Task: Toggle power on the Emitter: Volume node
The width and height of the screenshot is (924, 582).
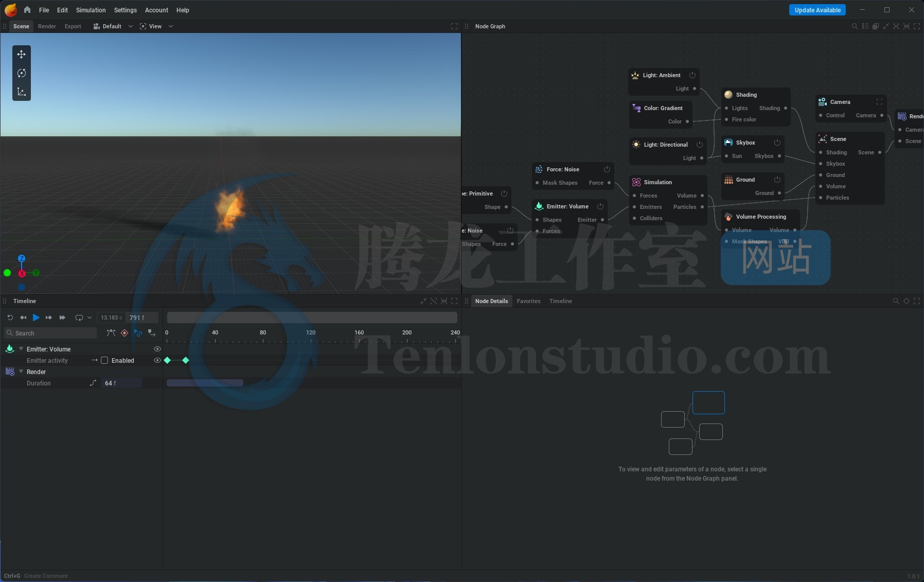Action: (600, 206)
